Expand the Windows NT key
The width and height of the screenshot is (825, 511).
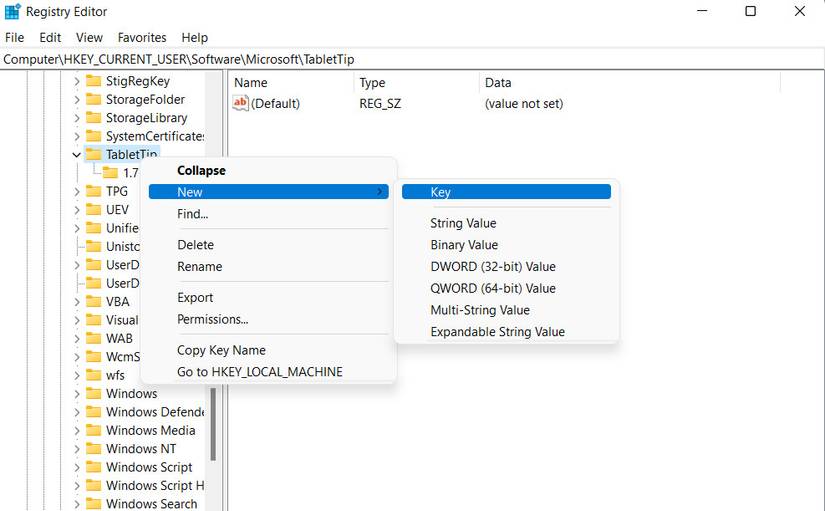[x=77, y=449]
